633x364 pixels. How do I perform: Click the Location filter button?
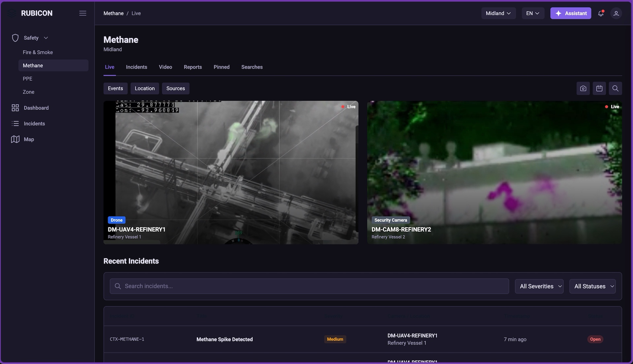click(x=145, y=88)
